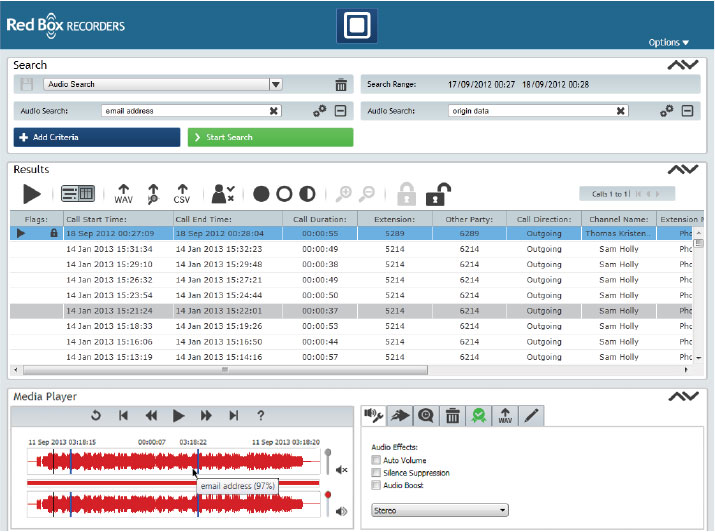Open the Audio Search type dropdown
The image size is (715, 532).
tap(276, 85)
